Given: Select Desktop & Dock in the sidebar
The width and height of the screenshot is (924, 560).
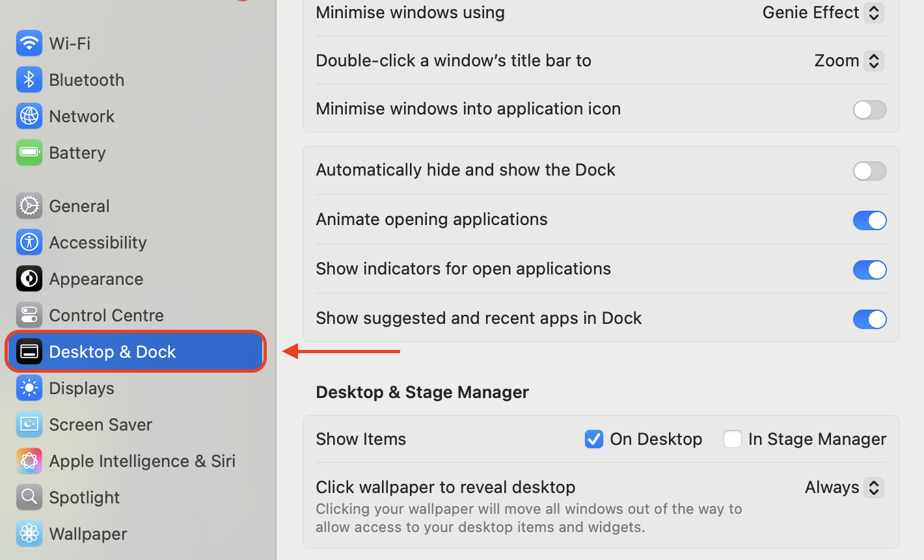Looking at the screenshot, I should click(112, 351).
